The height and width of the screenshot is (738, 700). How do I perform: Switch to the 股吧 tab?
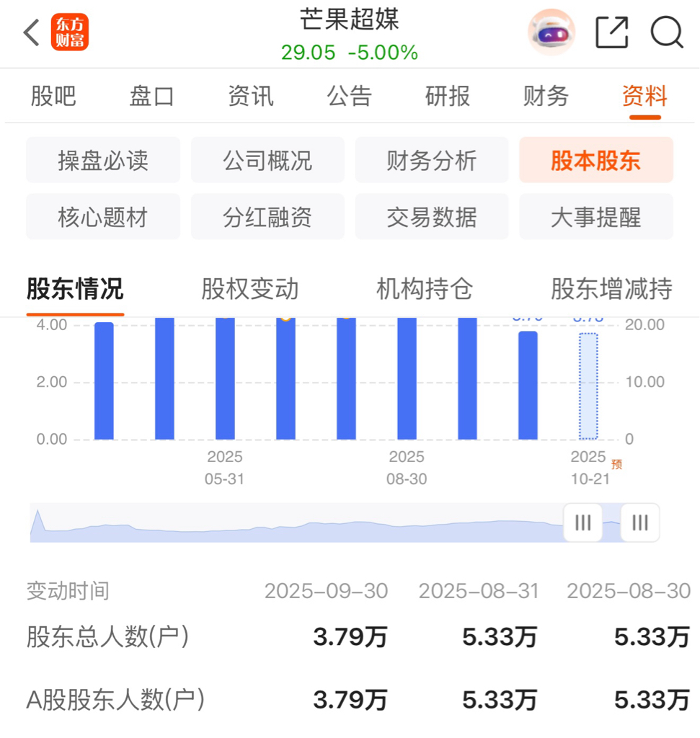pos(53,96)
